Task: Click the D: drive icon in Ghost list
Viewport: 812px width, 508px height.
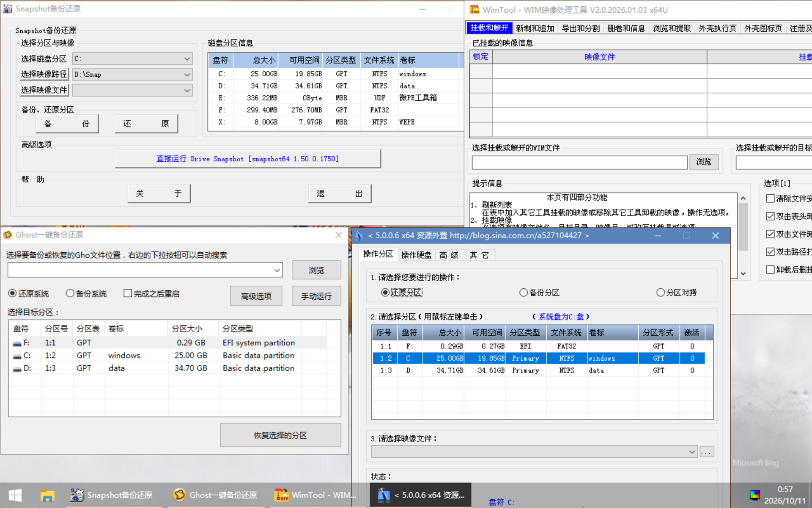Action: [x=17, y=369]
